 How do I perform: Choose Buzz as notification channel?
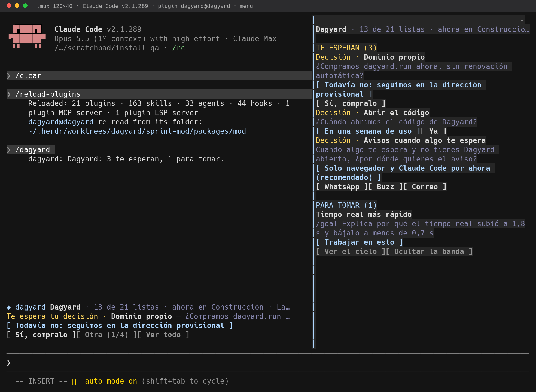tap(386, 187)
